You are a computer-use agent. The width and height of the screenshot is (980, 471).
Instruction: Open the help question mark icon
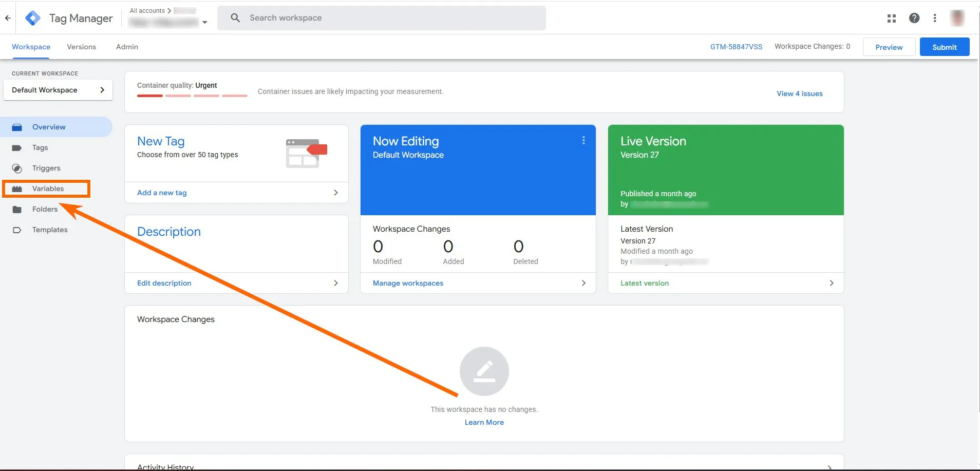coord(914,18)
